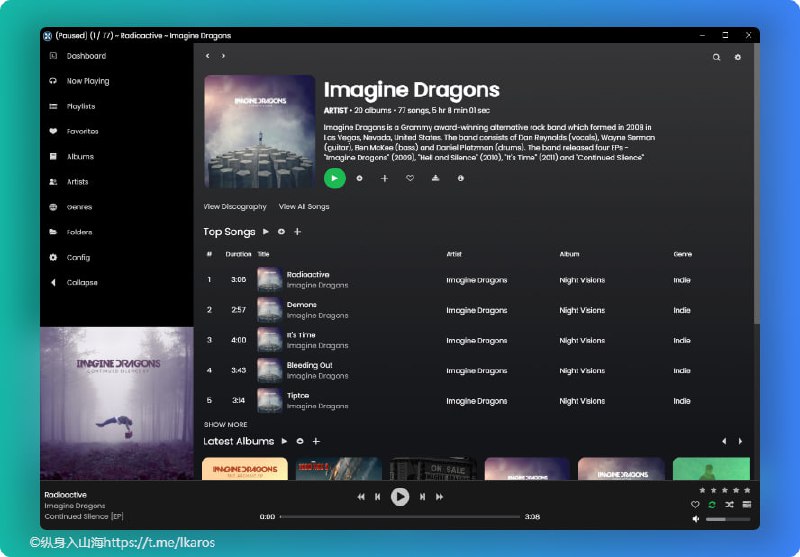Click the View Discography link
Viewport: 800px width, 557px height.
click(235, 207)
